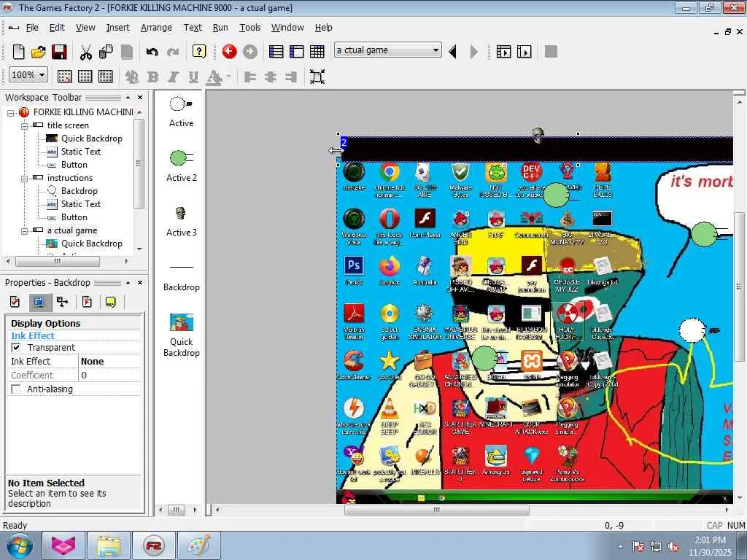
Task: Click the Show Grid toolbar icon
Action: coord(85,76)
